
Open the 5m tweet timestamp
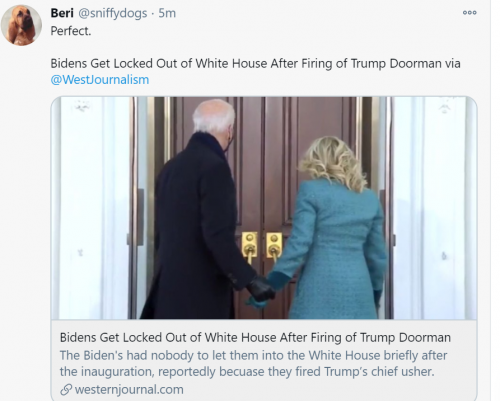click(x=167, y=13)
